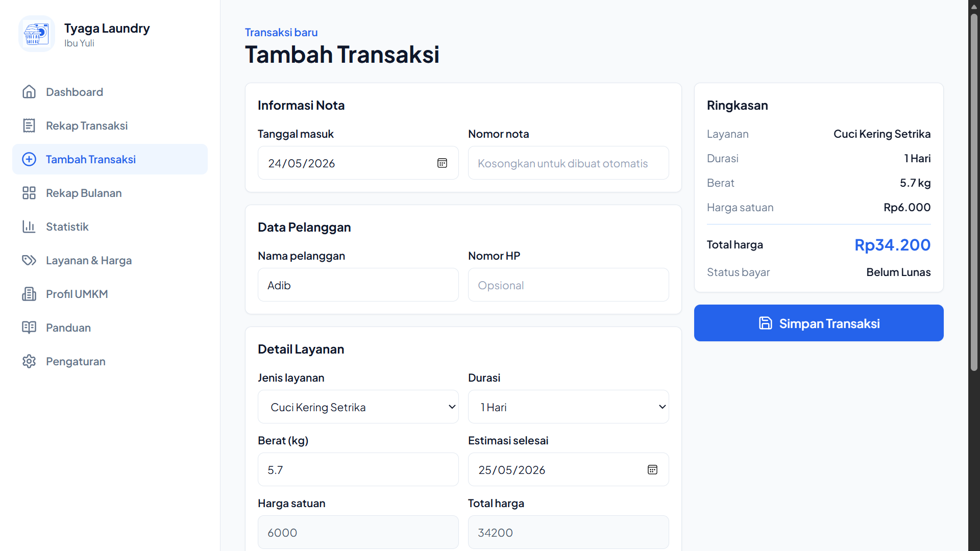The image size is (980, 551).
Task: Click the Nama pelanggan field containing Adib
Action: [x=358, y=285]
